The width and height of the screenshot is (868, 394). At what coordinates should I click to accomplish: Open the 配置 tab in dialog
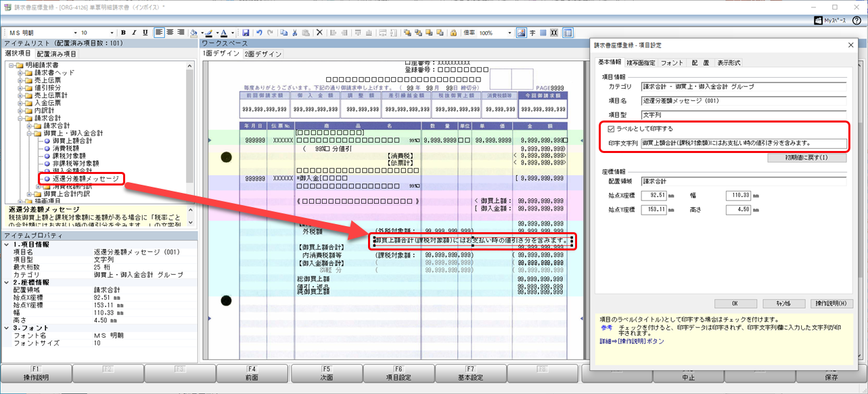[x=700, y=62]
